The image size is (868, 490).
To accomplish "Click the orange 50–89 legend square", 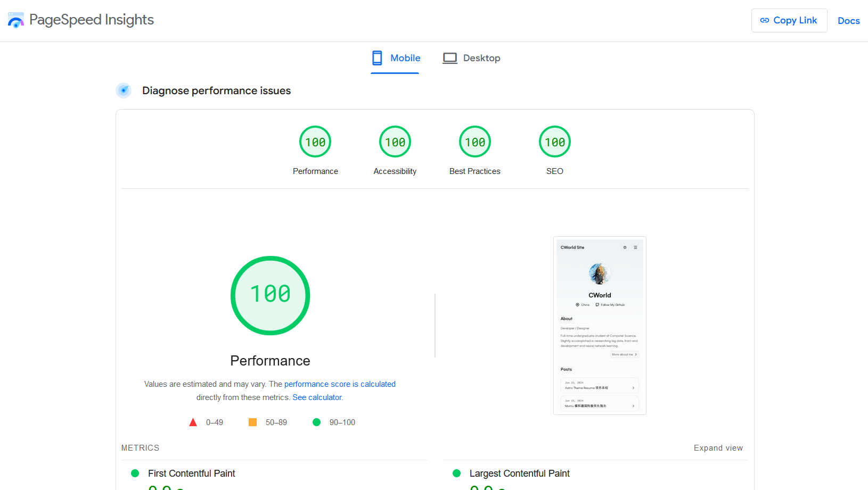I will [252, 422].
